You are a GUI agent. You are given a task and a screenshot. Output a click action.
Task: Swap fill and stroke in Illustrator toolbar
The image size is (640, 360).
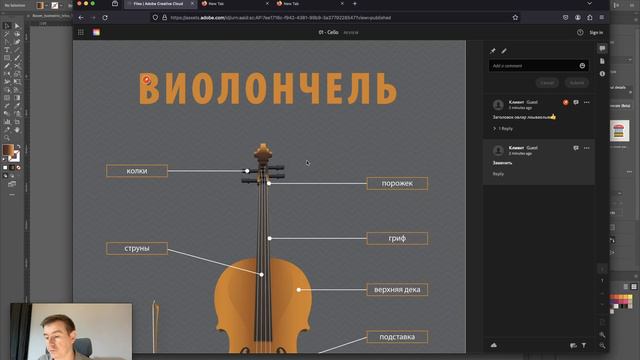pyautogui.click(x=18, y=146)
